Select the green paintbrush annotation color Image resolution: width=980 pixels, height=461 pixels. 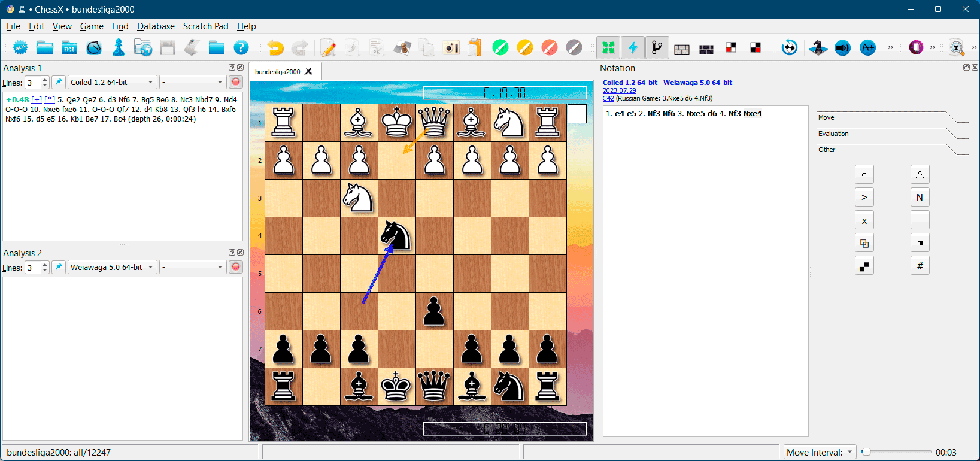pos(500,48)
